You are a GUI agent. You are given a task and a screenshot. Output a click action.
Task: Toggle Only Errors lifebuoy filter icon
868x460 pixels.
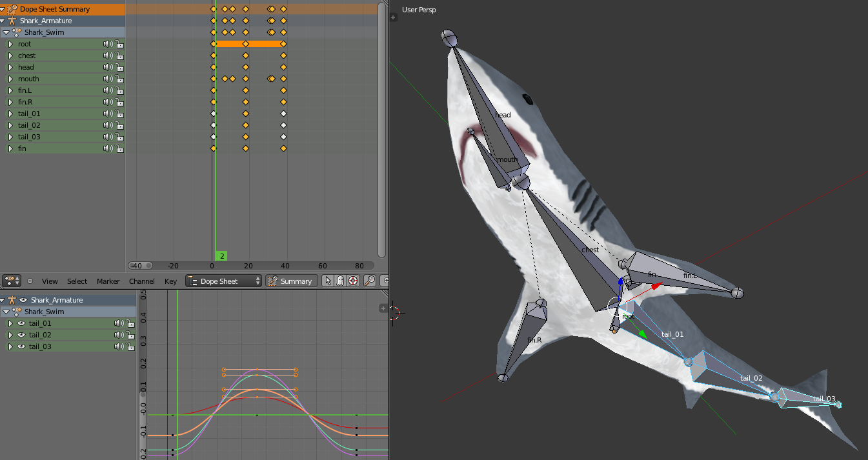click(352, 281)
